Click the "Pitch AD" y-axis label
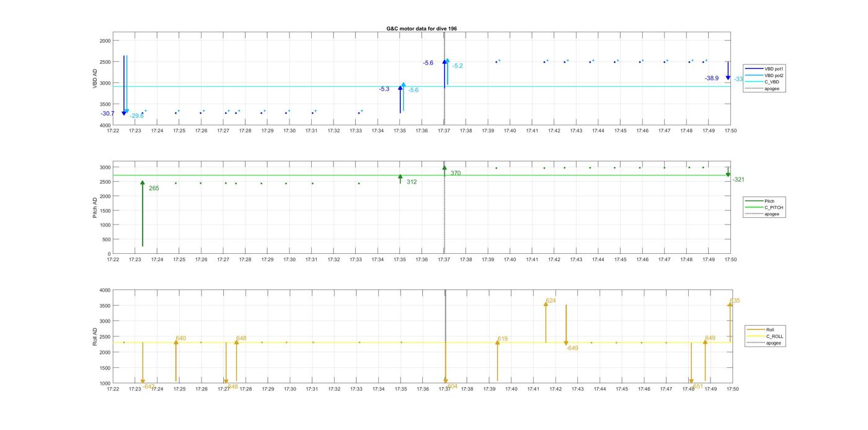Image resolution: width=868 pixels, height=430 pixels. tap(95, 207)
